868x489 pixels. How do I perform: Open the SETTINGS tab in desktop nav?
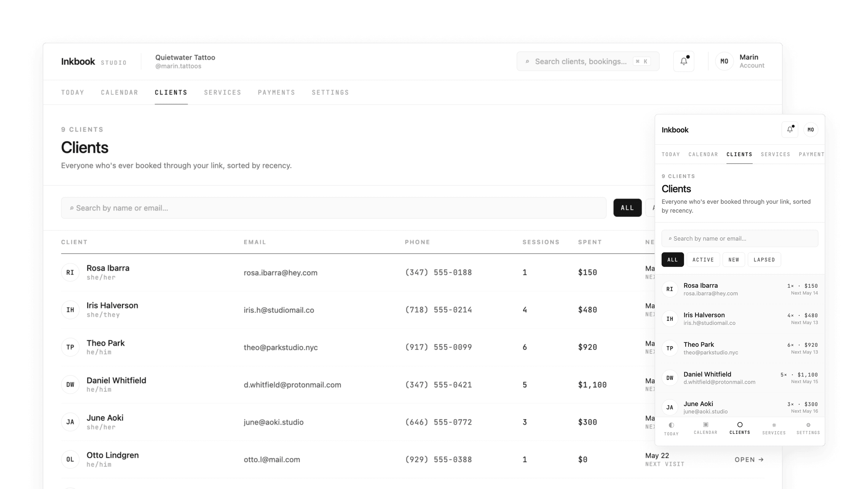pyautogui.click(x=331, y=92)
